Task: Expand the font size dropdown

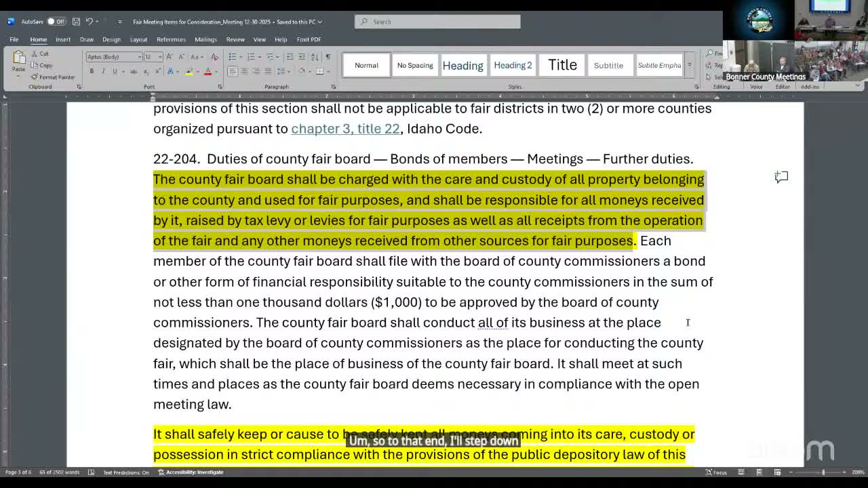Action: point(160,57)
